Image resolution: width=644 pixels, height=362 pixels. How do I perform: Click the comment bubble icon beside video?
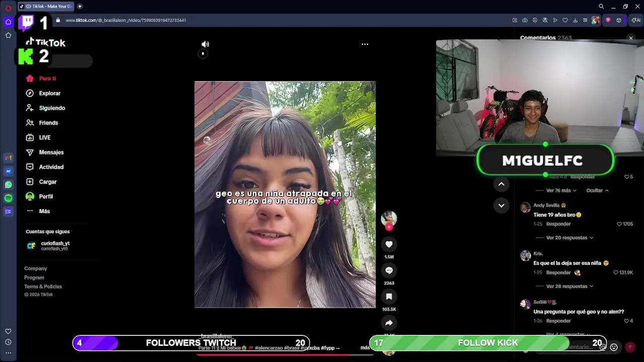click(x=389, y=270)
